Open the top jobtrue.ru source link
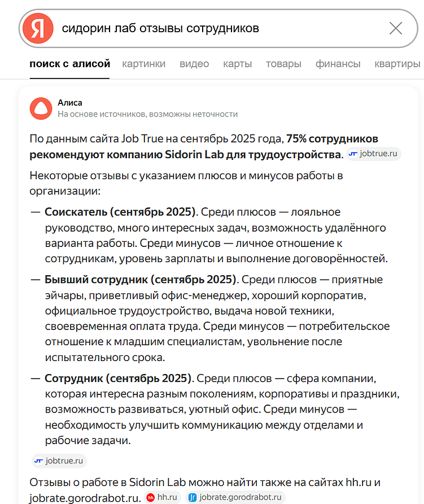 373,154
